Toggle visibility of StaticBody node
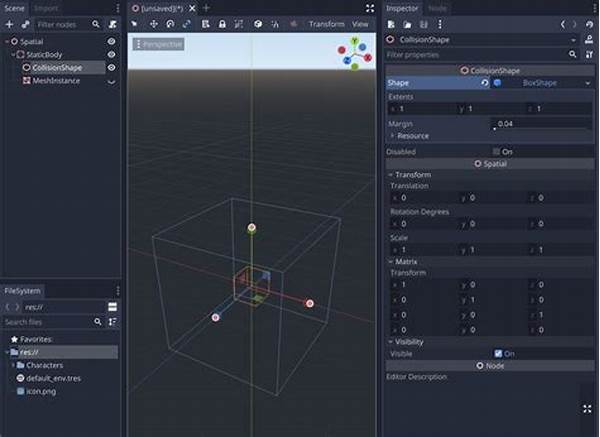600x437 pixels. 111,54
